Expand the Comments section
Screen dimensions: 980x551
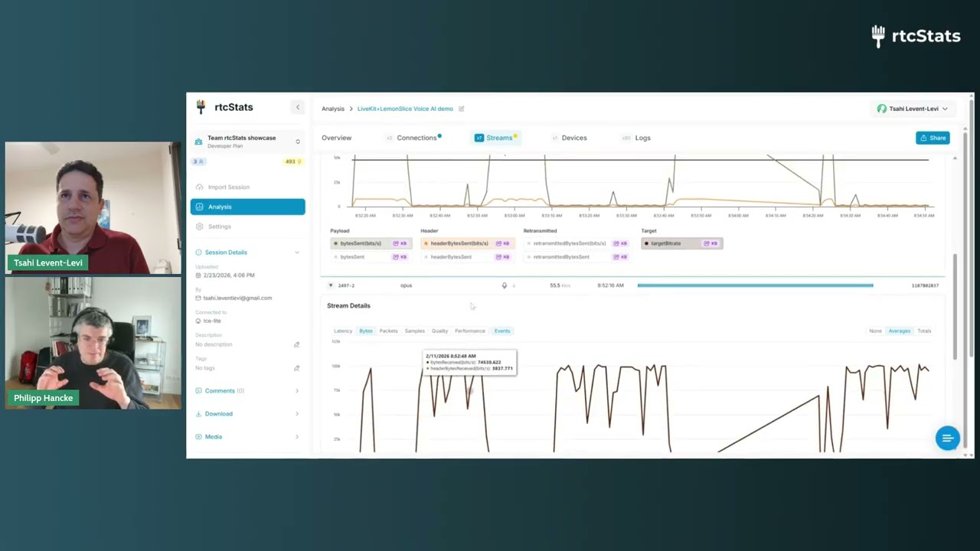coord(247,391)
